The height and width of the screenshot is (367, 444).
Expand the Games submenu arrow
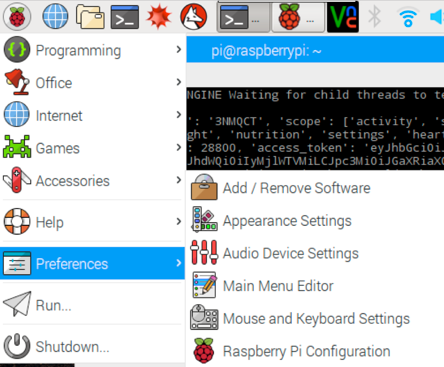tap(179, 147)
